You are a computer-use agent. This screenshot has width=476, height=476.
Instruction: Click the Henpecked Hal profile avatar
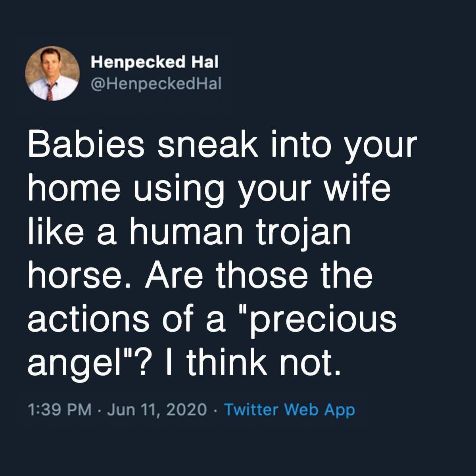click(52, 74)
